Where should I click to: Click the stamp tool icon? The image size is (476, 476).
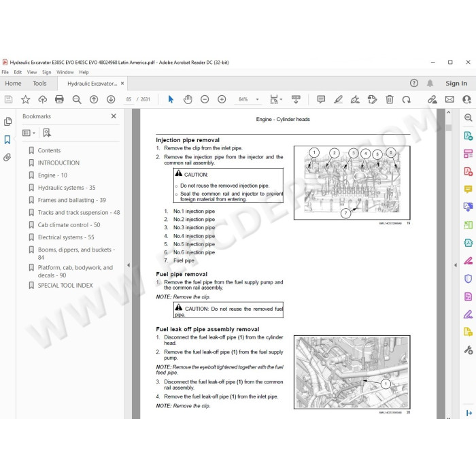click(x=372, y=99)
